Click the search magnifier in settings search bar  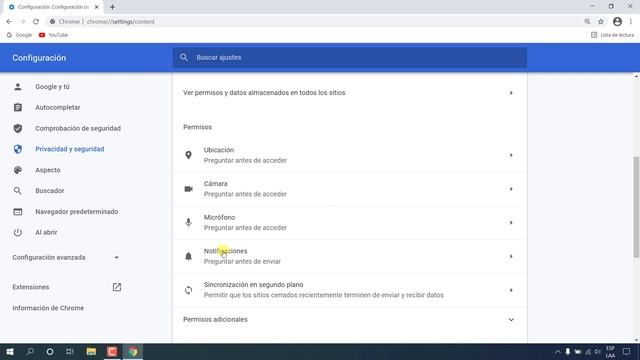[184, 58]
